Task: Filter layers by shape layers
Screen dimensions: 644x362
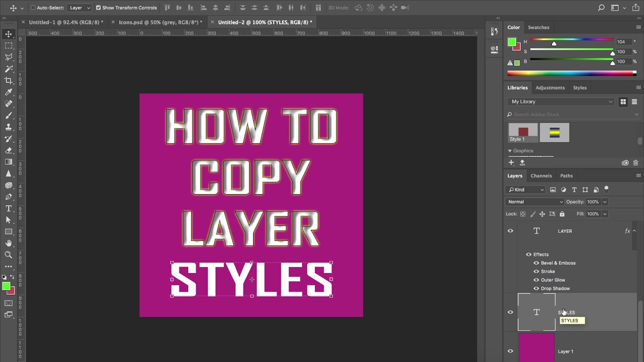Action: 585,190
